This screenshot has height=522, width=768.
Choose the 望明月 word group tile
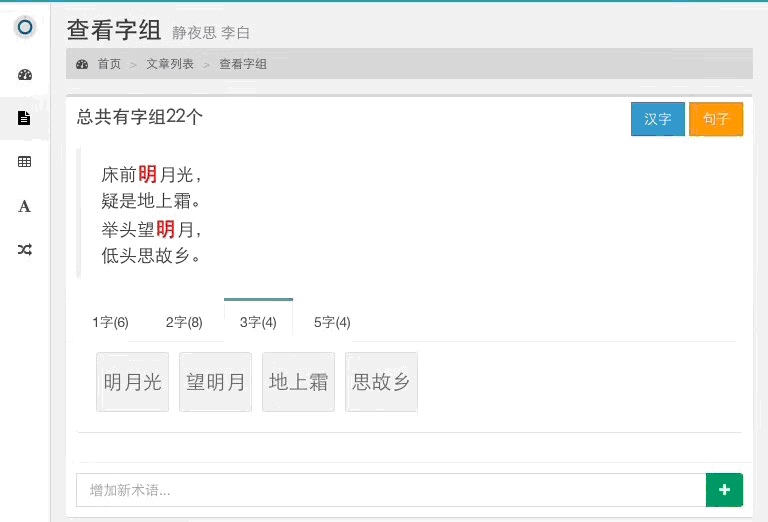point(216,382)
